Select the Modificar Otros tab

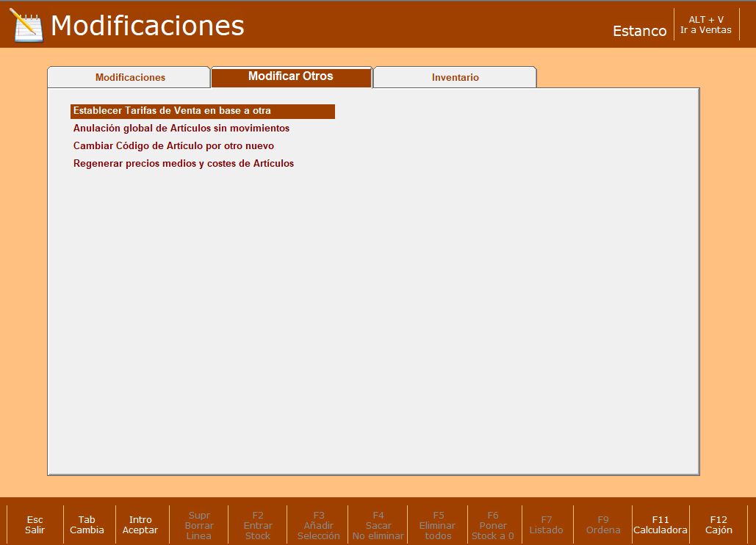[x=291, y=76]
